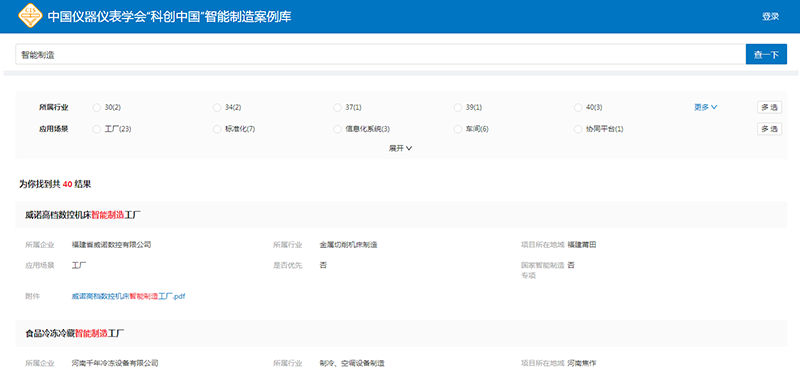Enable 多选 for 应用场景 row
The height and width of the screenshot is (378, 800).
tap(769, 130)
